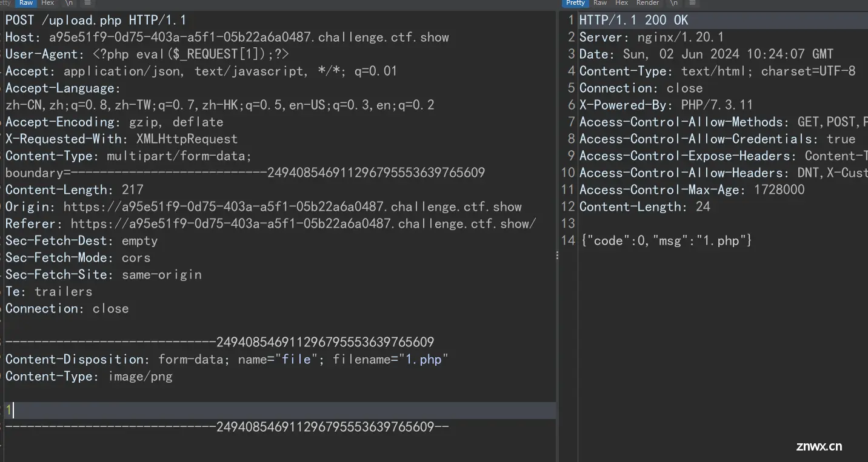Select response Raw tab
Screen dimensions: 868x462
point(600,3)
